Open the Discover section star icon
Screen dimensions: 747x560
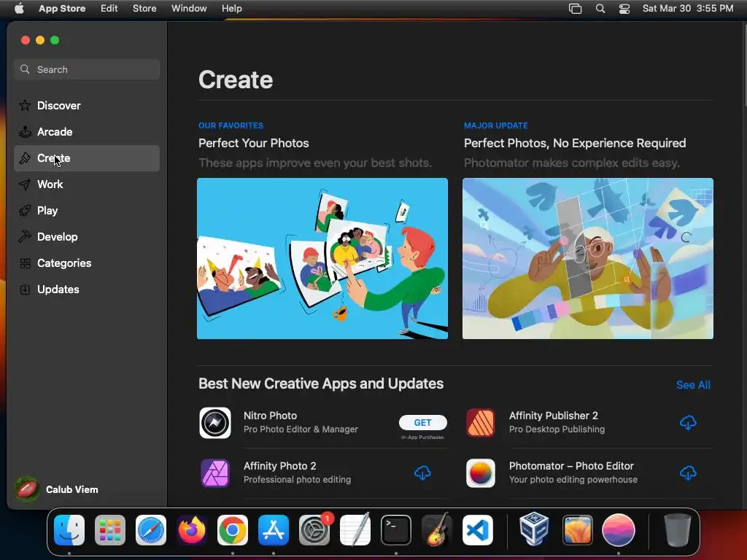point(25,105)
